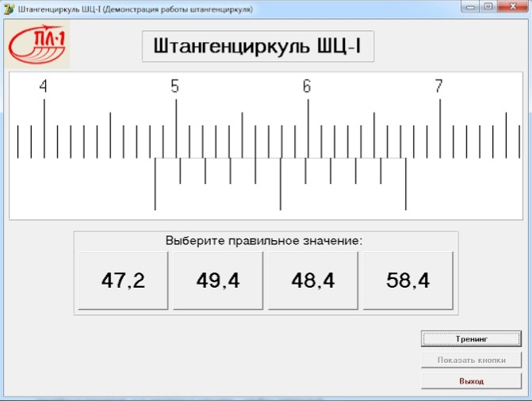
Task: Click the vernier scale's leftmost long zero mark
Action: (155, 184)
